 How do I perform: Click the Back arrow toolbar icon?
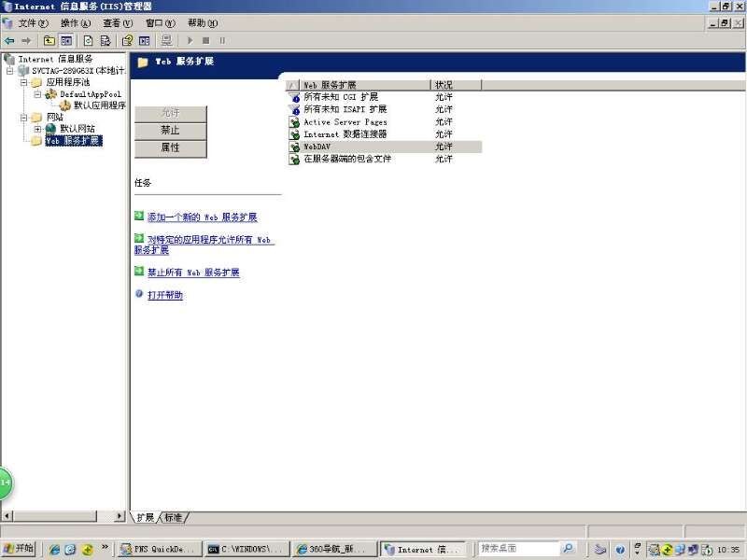[9, 40]
